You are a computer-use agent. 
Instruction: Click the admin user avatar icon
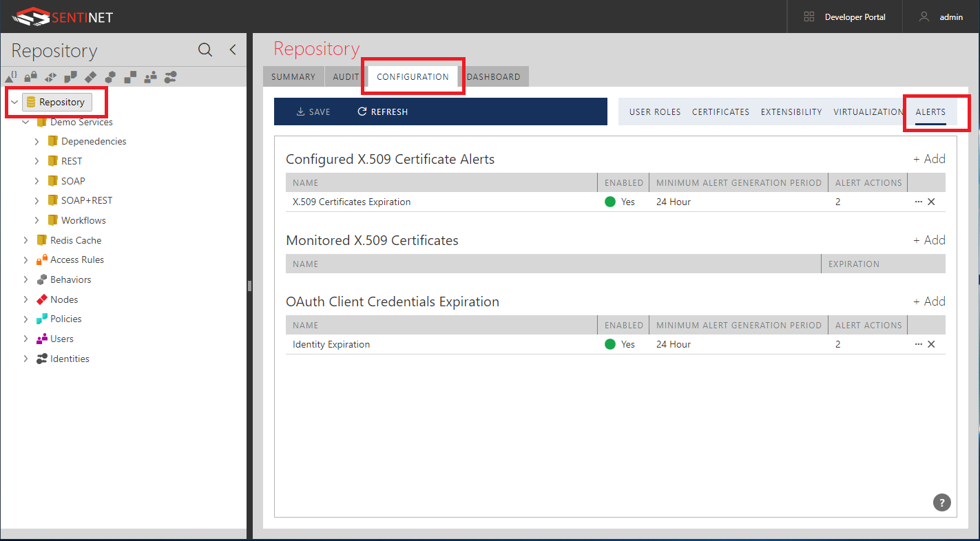tap(924, 17)
